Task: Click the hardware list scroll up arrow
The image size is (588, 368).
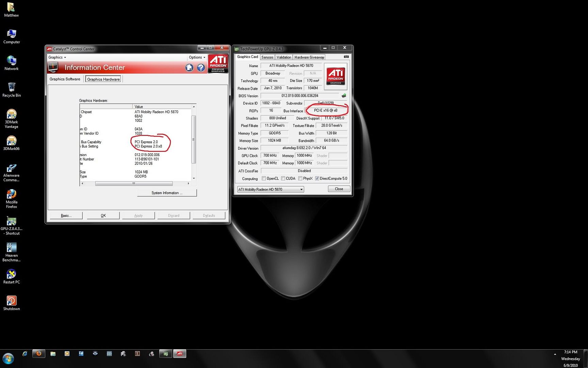Action: (x=194, y=107)
